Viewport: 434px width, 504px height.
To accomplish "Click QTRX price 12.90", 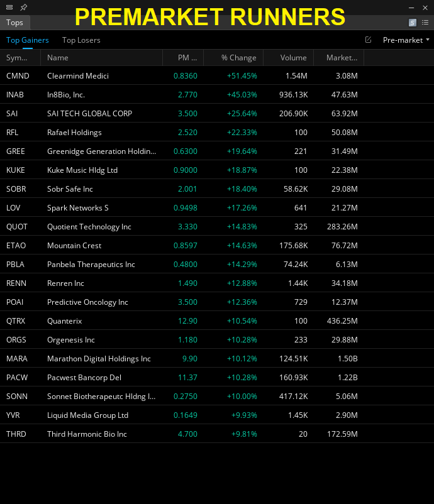I will [x=187, y=321].
